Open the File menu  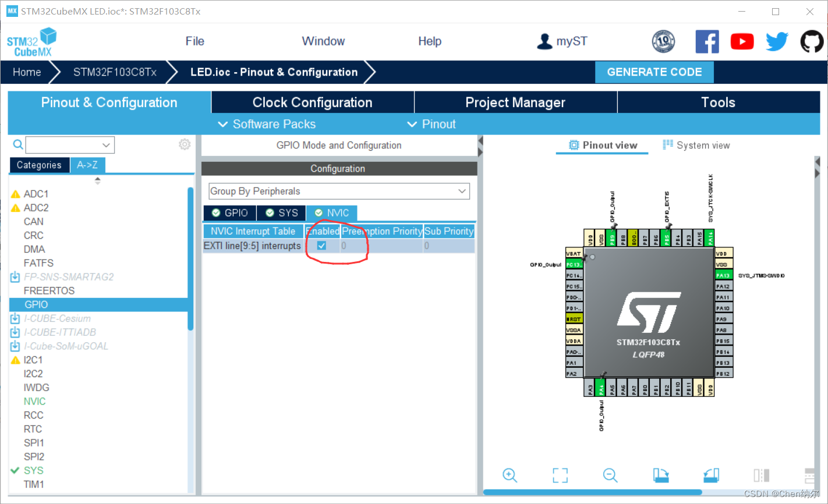tap(194, 41)
